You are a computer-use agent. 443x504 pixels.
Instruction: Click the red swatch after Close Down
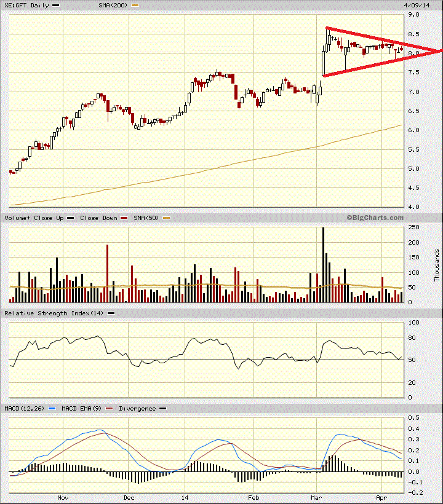124,218
